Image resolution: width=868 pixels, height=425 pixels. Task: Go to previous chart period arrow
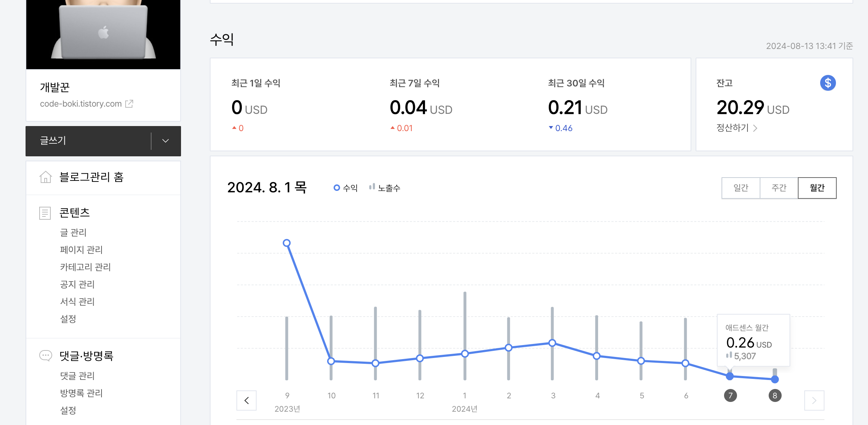coord(247,401)
